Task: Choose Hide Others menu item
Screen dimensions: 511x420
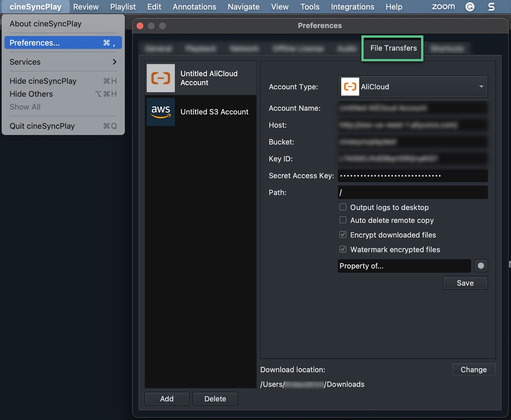Action: click(x=63, y=94)
